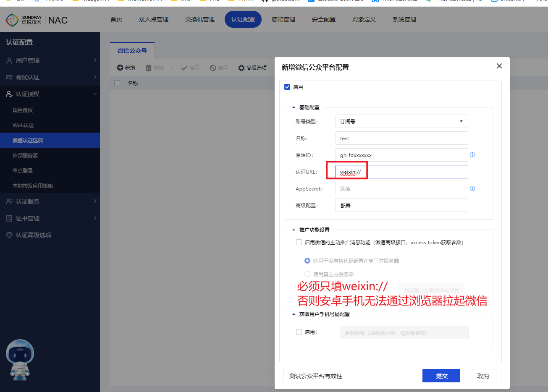Click the 取消 button
This screenshot has width=548, height=392.
(x=482, y=376)
